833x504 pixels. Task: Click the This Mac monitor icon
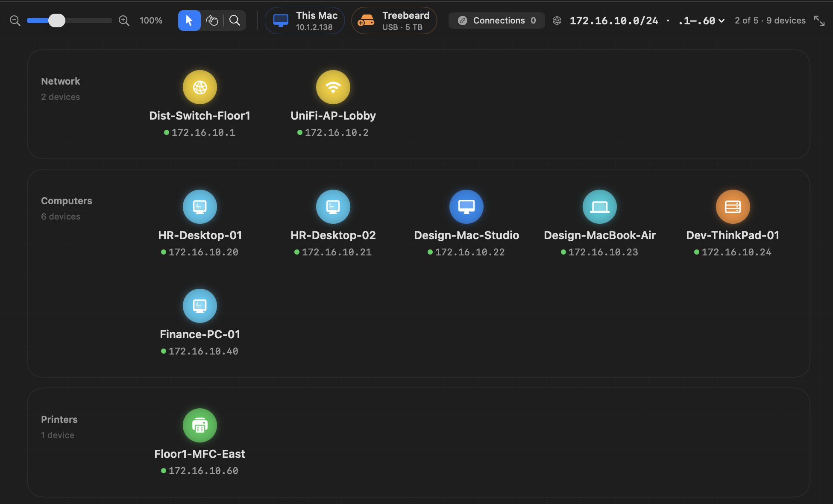(x=281, y=21)
